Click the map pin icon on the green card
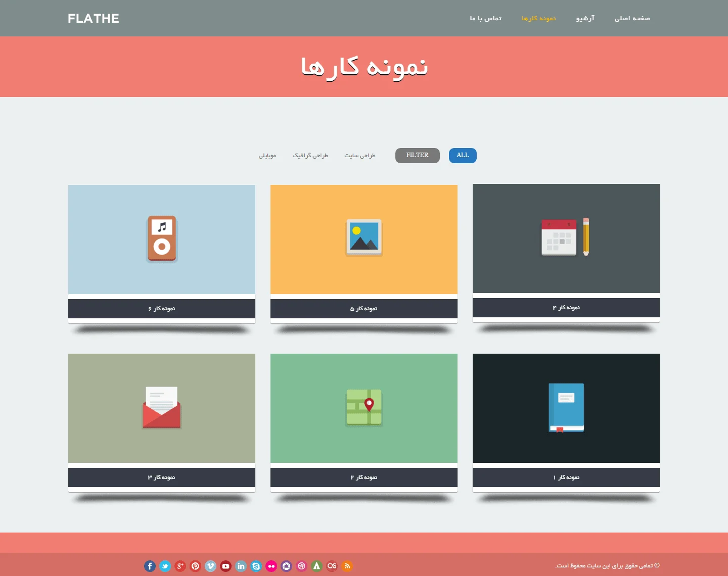728x576 pixels. pos(364,407)
